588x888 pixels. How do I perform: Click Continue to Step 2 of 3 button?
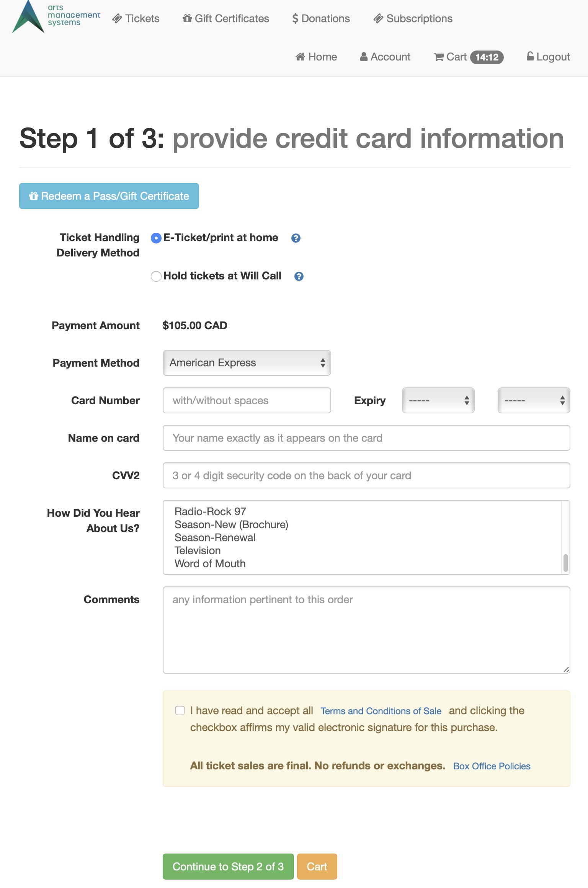pyautogui.click(x=228, y=867)
